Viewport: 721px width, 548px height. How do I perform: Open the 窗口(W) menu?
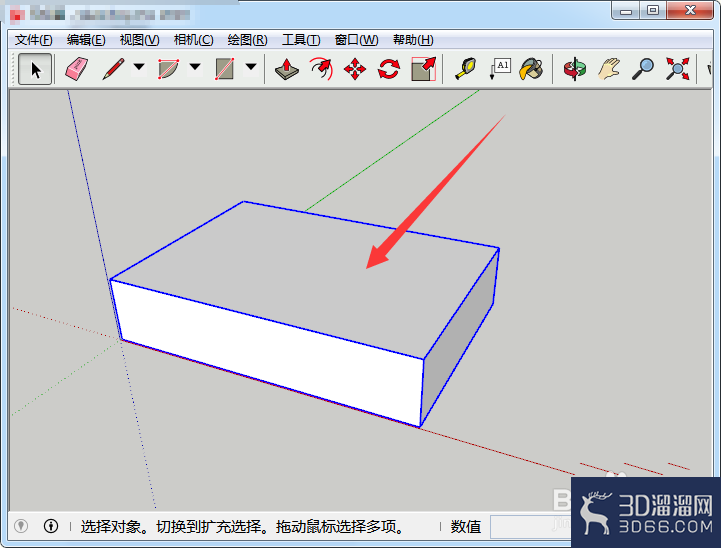(356, 40)
